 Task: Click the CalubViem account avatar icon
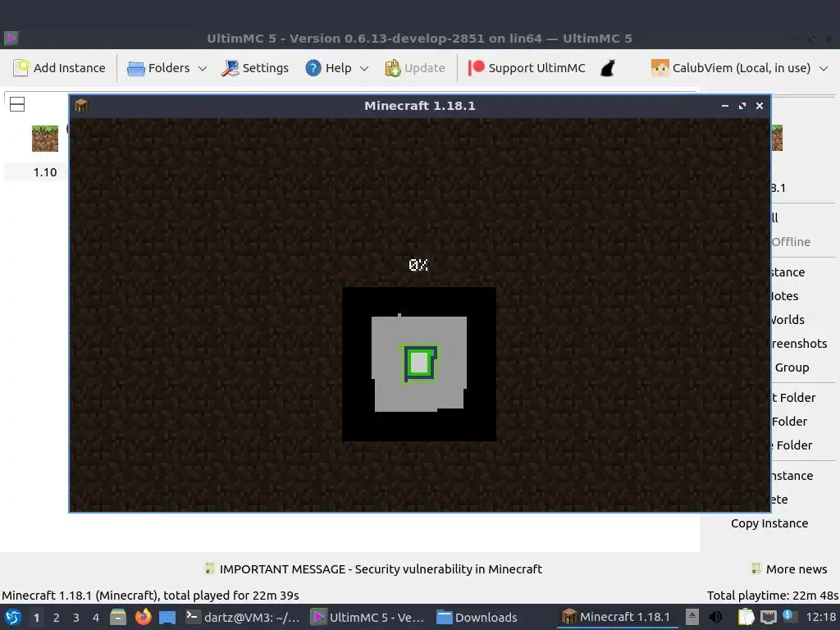(x=660, y=68)
